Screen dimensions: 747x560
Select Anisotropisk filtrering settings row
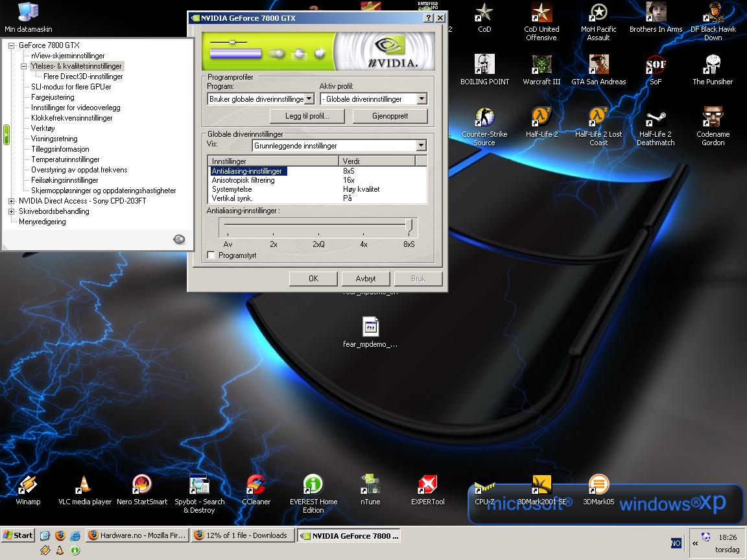tap(317, 180)
